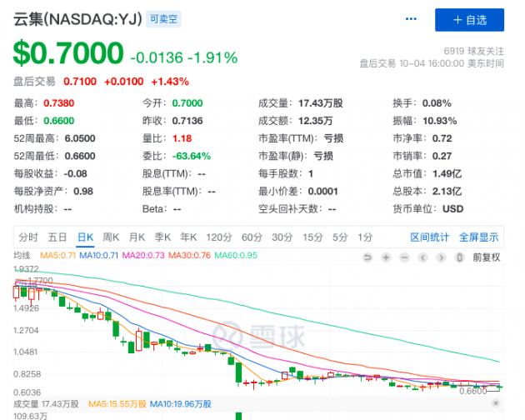Switch to 5分 chart interval
Viewport: 525px width, 420px height.
pyautogui.click(x=340, y=237)
